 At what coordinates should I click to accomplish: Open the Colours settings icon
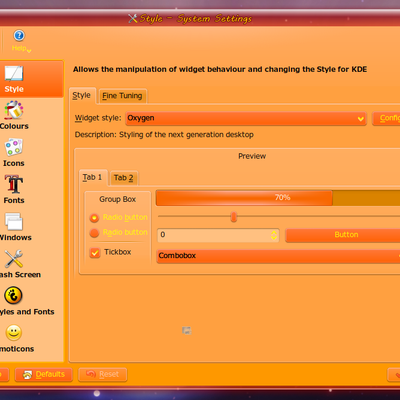[14, 111]
